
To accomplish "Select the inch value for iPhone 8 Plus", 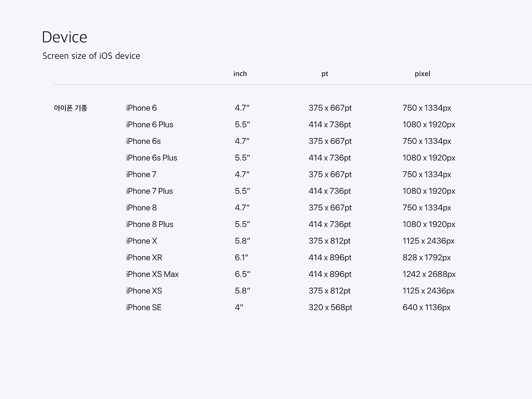I will [x=242, y=224].
